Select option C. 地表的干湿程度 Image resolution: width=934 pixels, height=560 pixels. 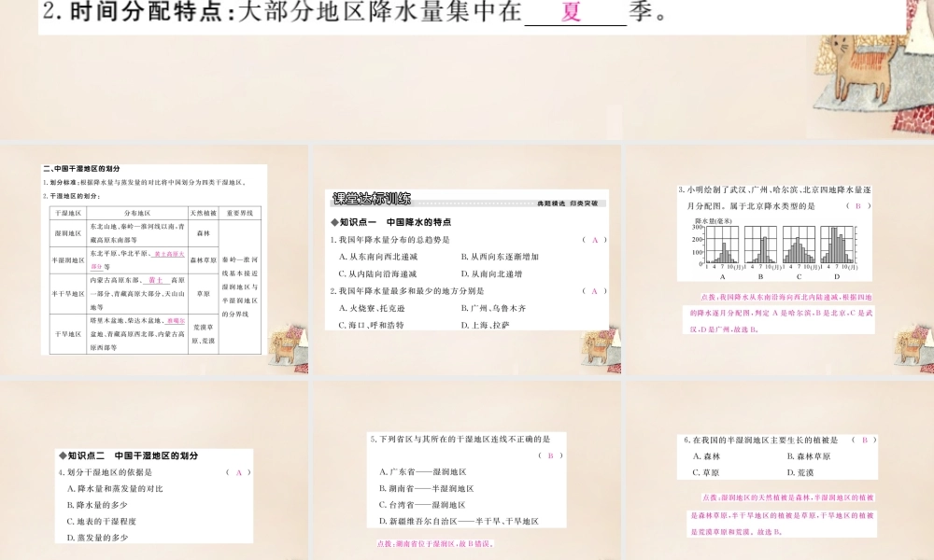tap(102, 521)
